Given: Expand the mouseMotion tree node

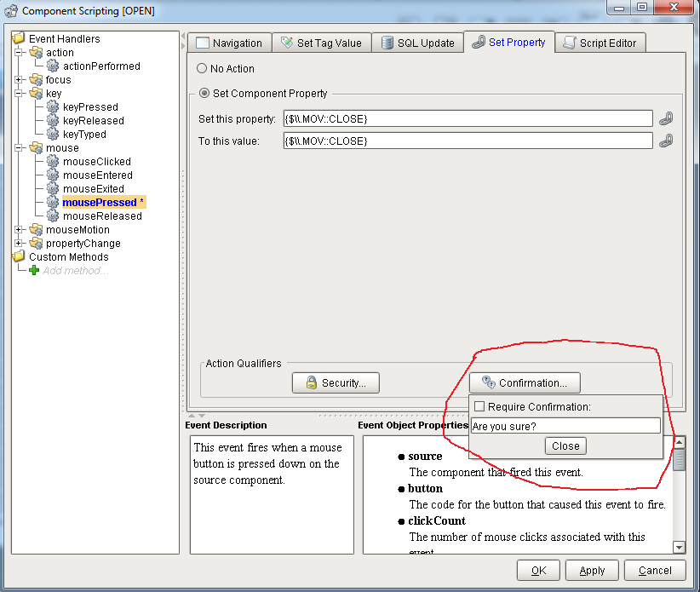Looking at the screenshot, I should [19, 229].
